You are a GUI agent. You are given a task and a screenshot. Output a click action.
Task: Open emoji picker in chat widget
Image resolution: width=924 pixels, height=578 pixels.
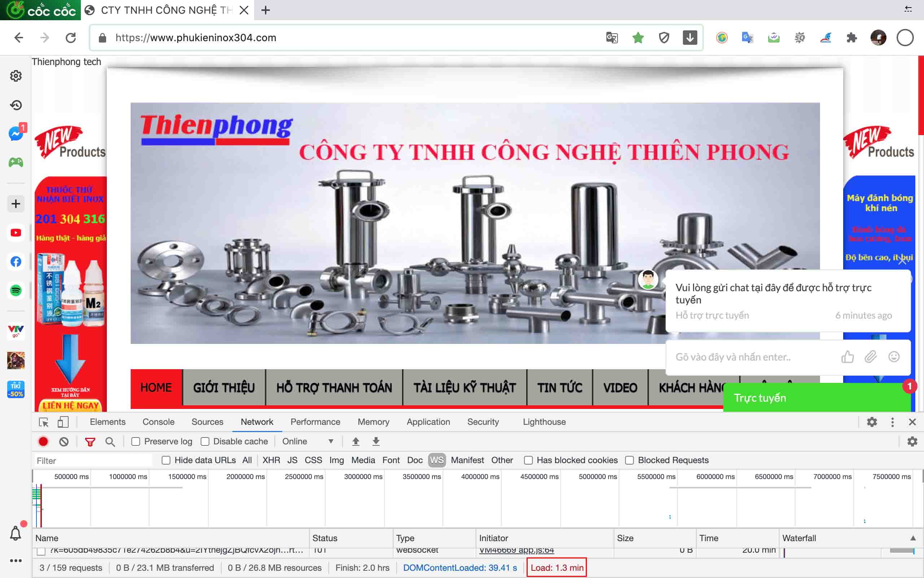[x=894, y=357]
